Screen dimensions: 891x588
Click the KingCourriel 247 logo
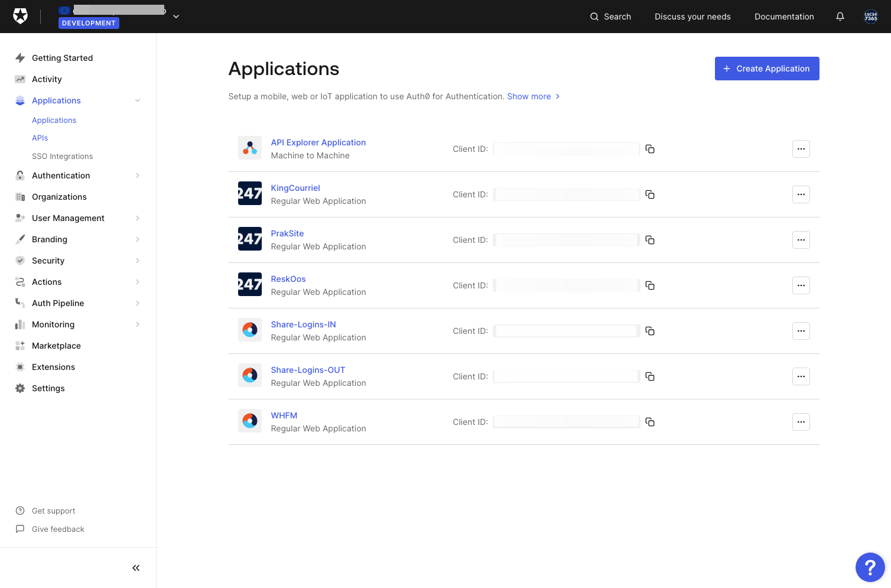point(250,193)
